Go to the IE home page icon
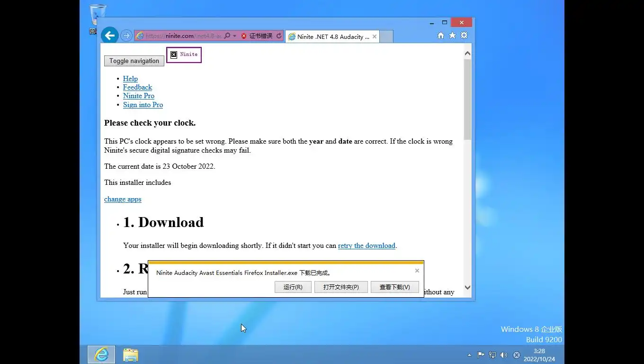 pyautogui.click(x=441, y=36)
